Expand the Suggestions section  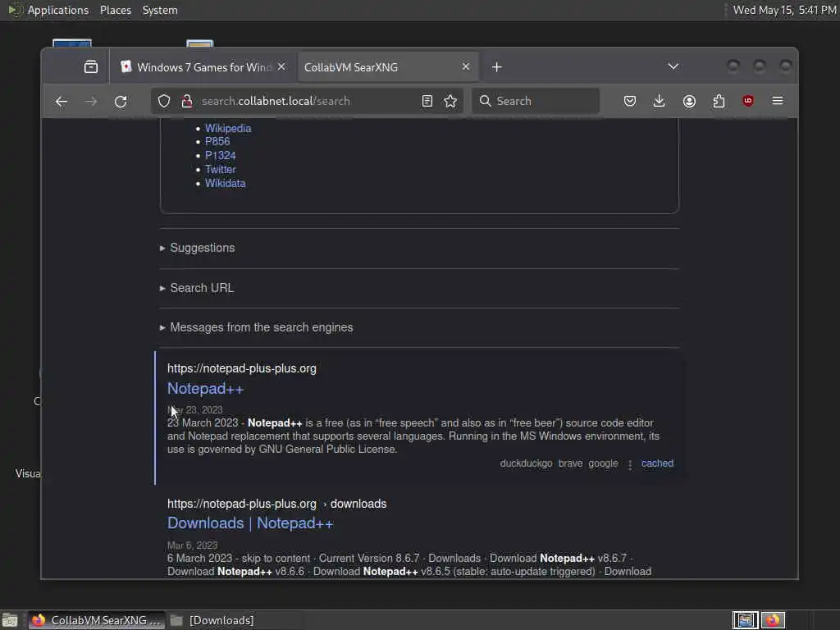(198, 248)
